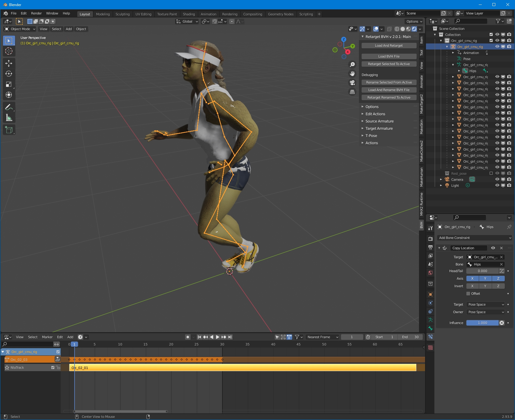Open Object Mode dropdown
The height and width of the screenshot is (420, 515).
pos(20,29)
